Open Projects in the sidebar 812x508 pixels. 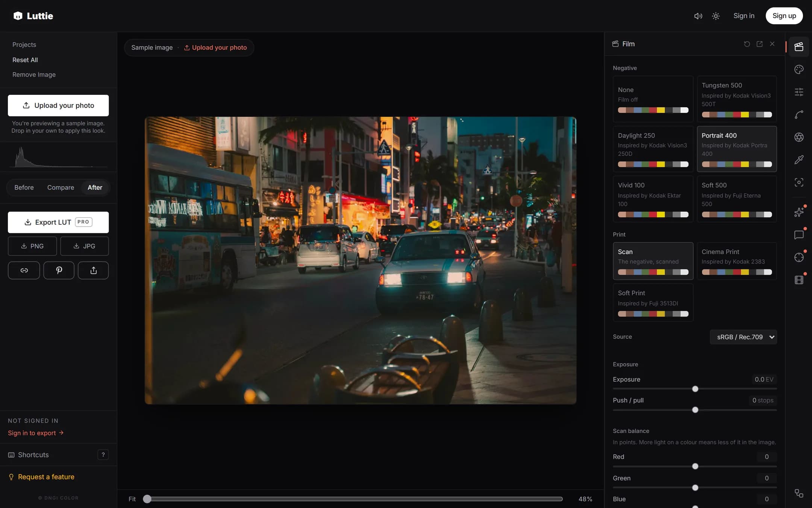point(24,45)
